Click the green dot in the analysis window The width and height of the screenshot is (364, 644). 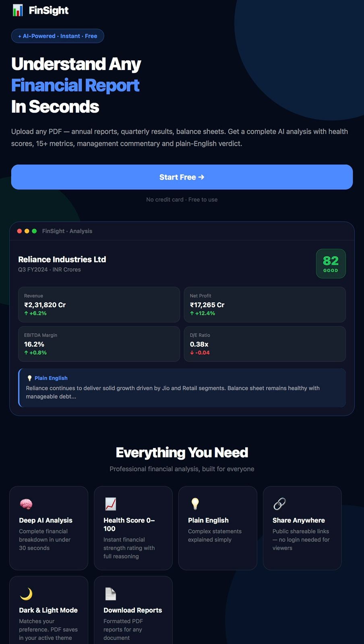tap(34, 231)
